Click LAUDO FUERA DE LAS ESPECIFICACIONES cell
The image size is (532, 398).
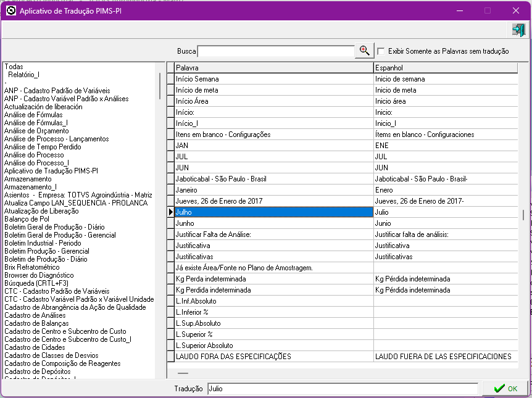[x=446, y=357]
